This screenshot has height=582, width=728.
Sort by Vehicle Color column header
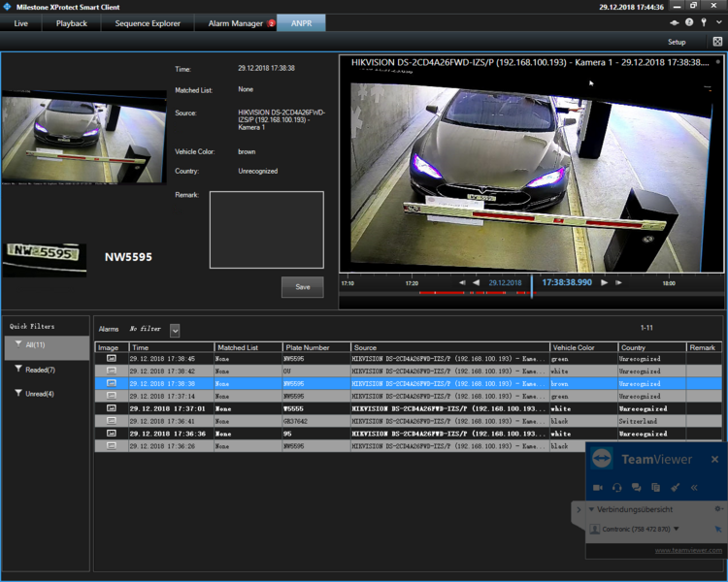coord(583,347)
